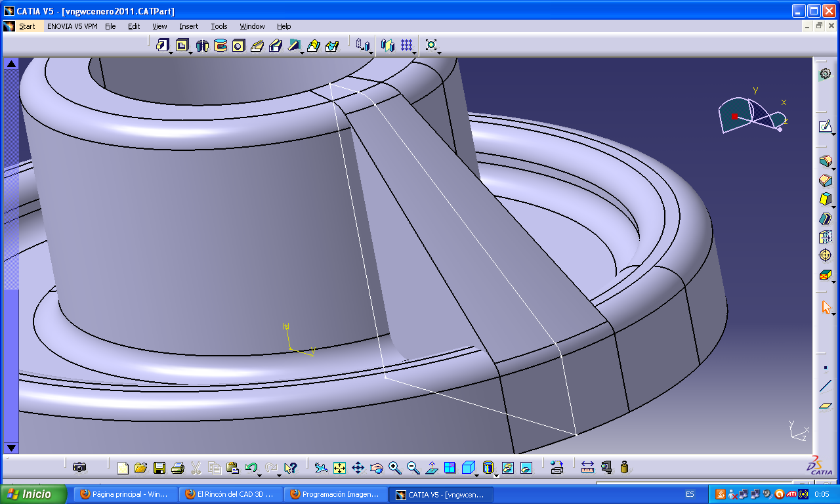Viewport: 840px width, 504px height.
Task: Select the Thread/Tap tool
Action: (x=826, y=255)
